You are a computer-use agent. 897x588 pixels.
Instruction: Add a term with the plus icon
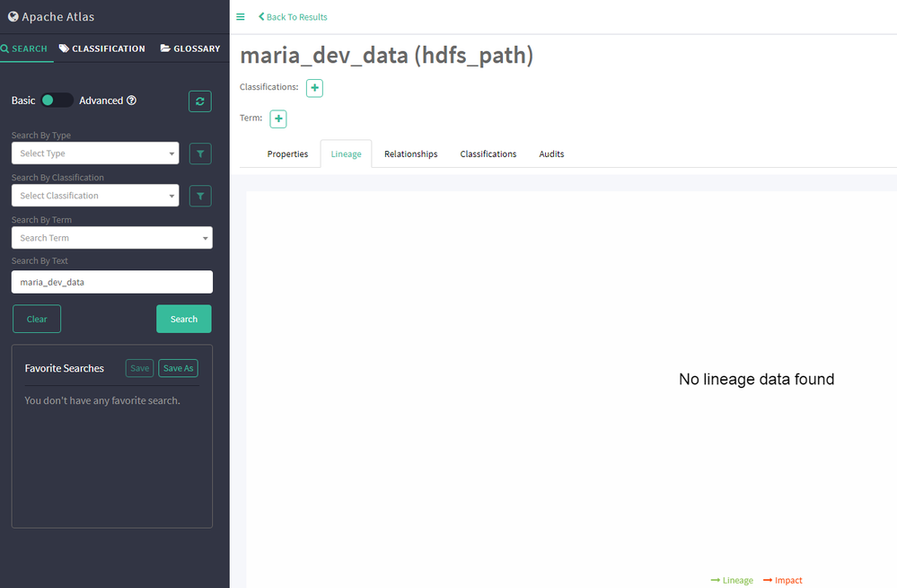[x=278, y=119]
